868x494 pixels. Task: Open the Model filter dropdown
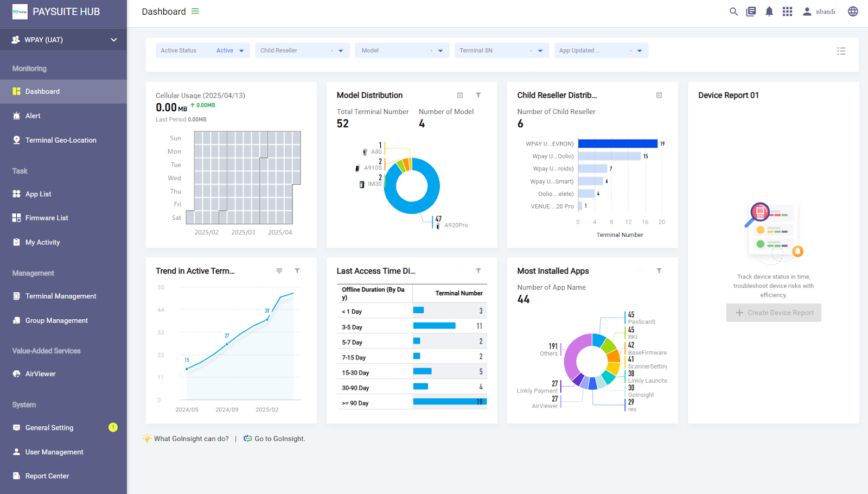coord(402,50)
